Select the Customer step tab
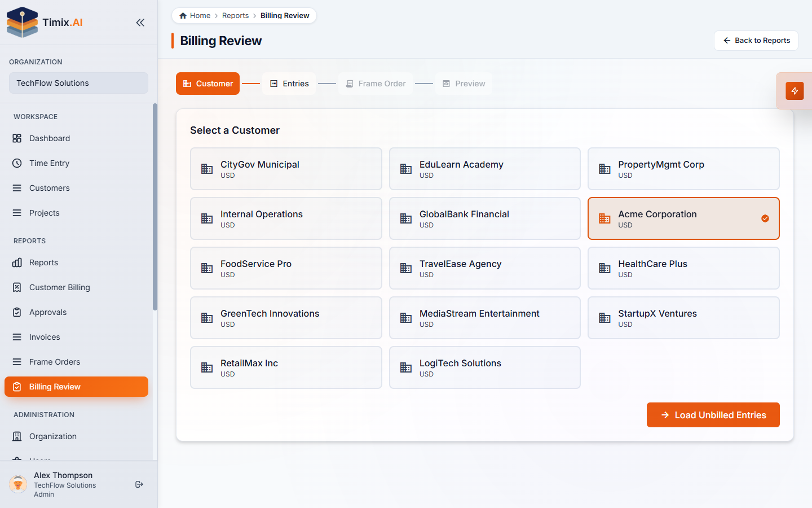812x508 pixels. pos(208,84)
